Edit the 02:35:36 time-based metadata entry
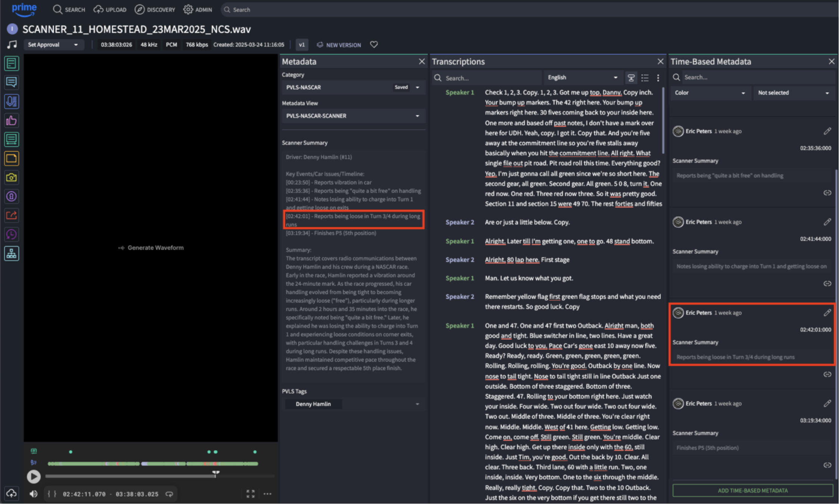839x504 pixels. coord(827,131)
